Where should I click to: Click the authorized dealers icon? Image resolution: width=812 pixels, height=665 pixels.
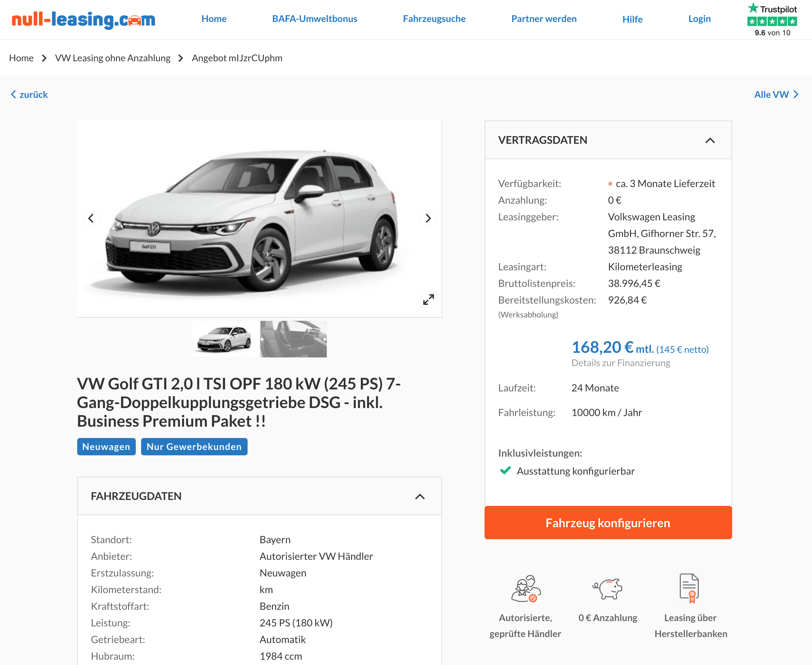point(526,589)
